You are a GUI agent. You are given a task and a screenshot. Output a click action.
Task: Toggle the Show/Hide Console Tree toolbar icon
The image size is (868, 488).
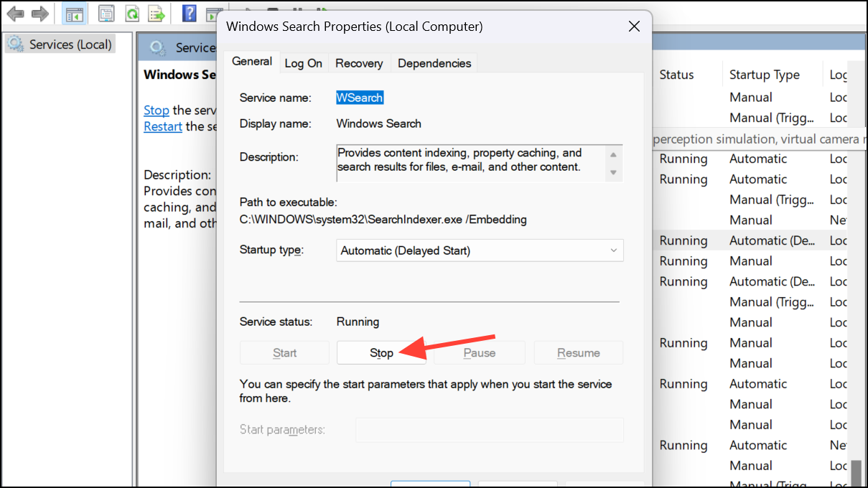73,13
